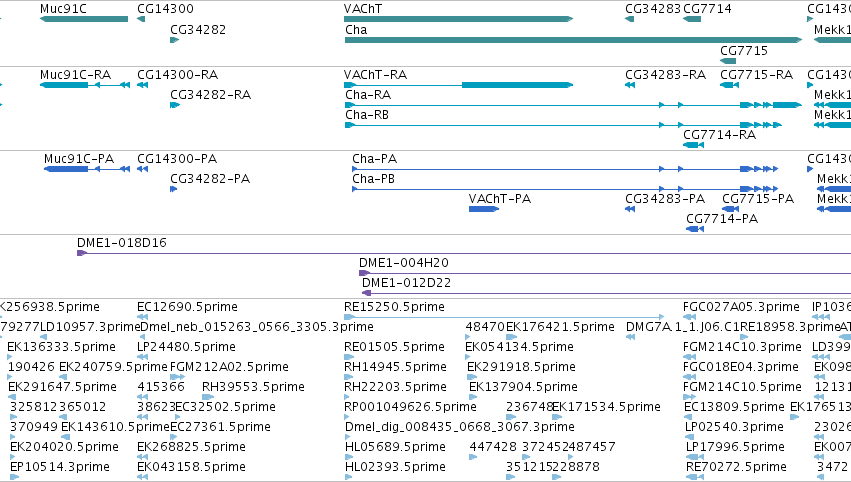Select the long Cha gene bar
Viewport: 851px width, 482px height.
574,40
